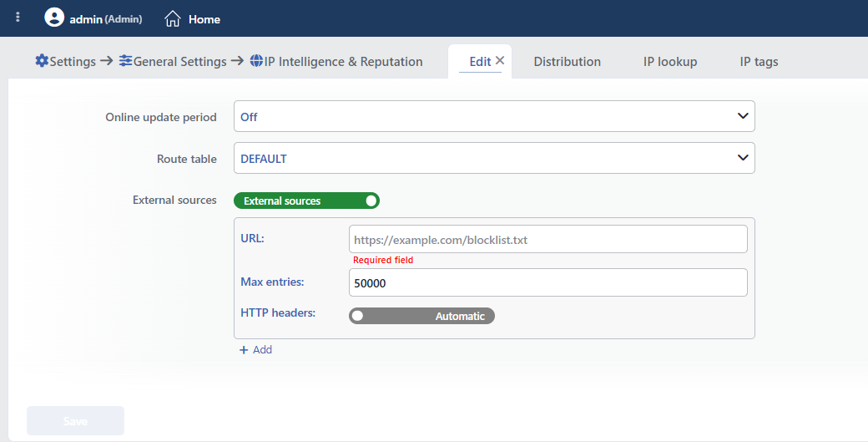Disable the External sources toggle
The width and height of the screenshot is (868, 442).
[x=306, y=201]
